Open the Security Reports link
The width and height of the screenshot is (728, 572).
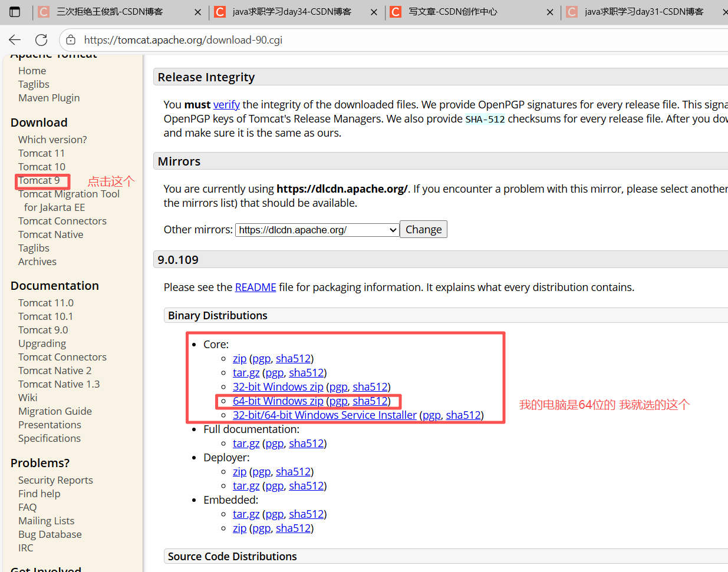(x=55, y=480)
